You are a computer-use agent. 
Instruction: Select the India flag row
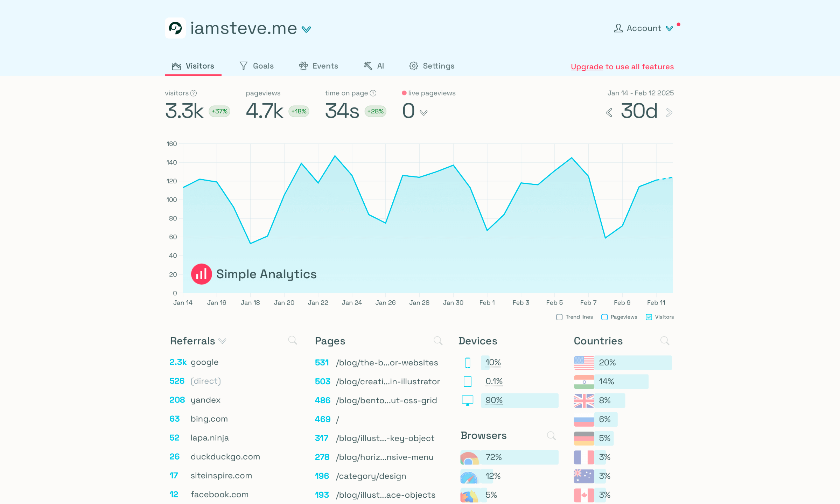[611, 381]
